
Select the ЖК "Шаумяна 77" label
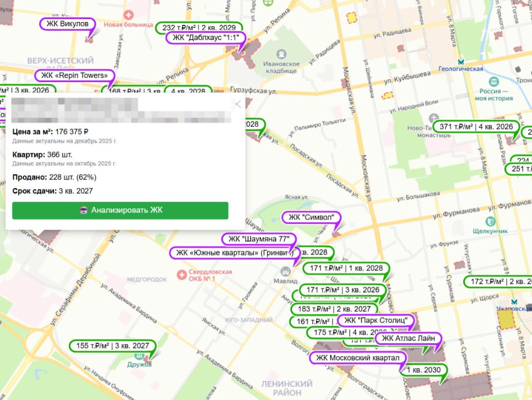(x=259, y=239)
